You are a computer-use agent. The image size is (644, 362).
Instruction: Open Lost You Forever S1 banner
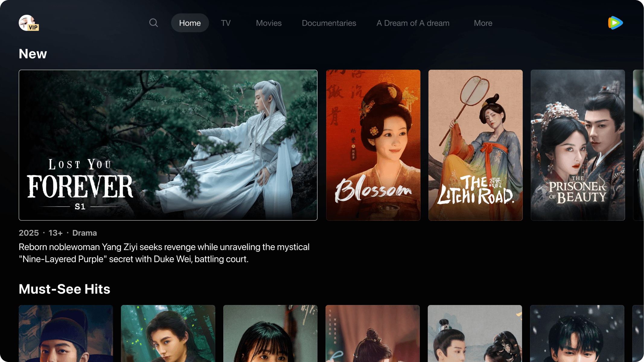point(168,145)
